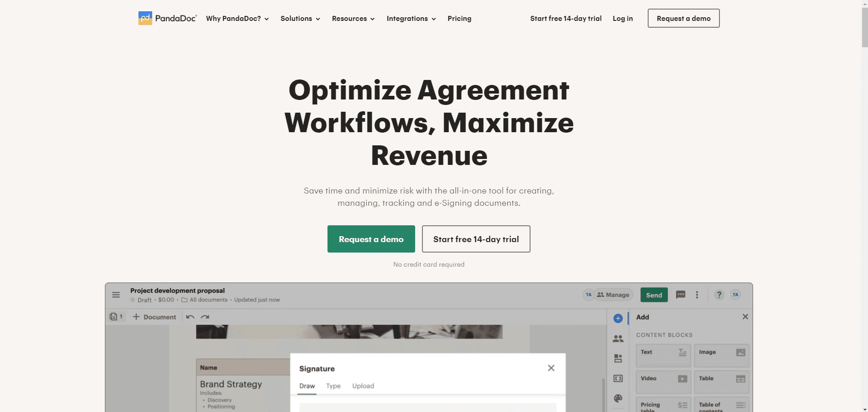Select the Draw tab in Signature
This screenshot has width=868, height=412.
[307, 386]
